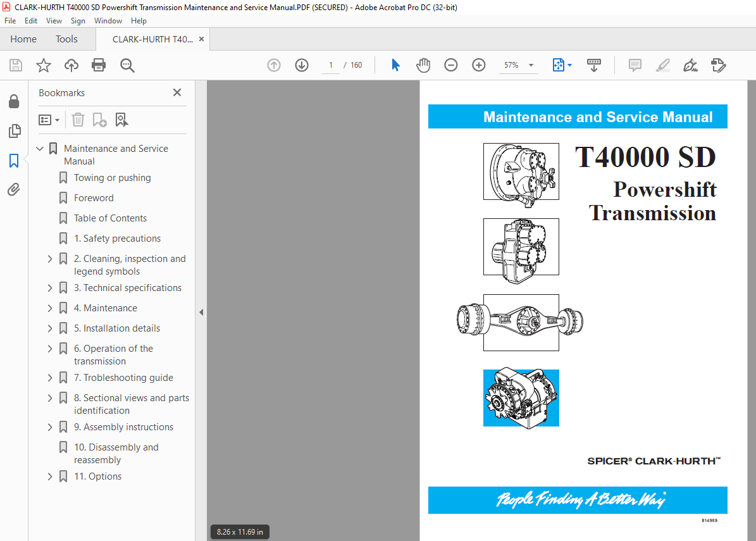Add a new bookmark icon
Viewport: 756px width, 541px height.
(x=99, y=120)
